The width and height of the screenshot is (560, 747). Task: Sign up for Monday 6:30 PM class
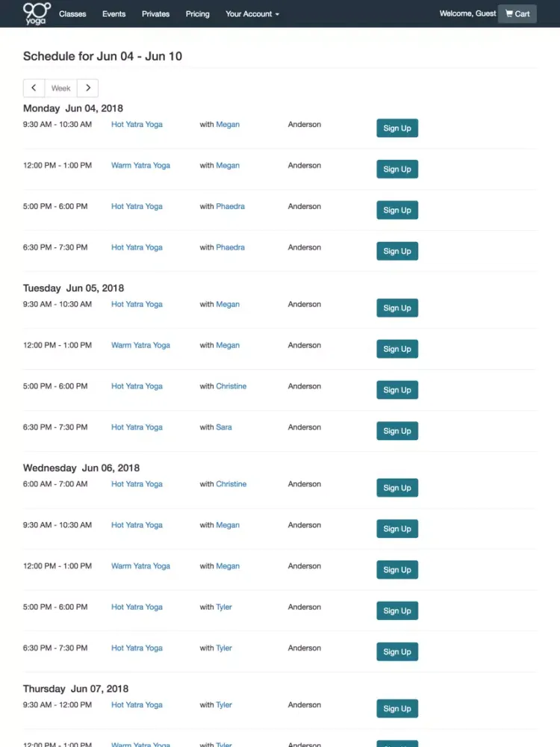coord(396,251)
